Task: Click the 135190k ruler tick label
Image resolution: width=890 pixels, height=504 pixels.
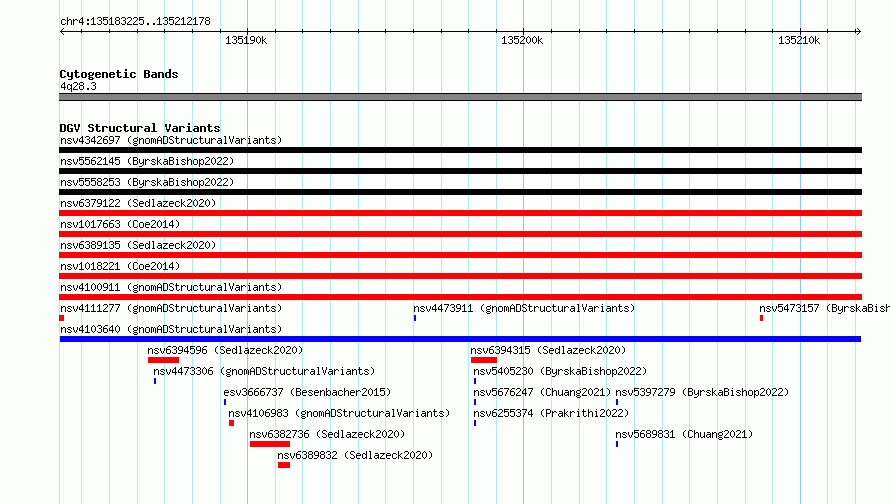Action: (x=246, y=40)
